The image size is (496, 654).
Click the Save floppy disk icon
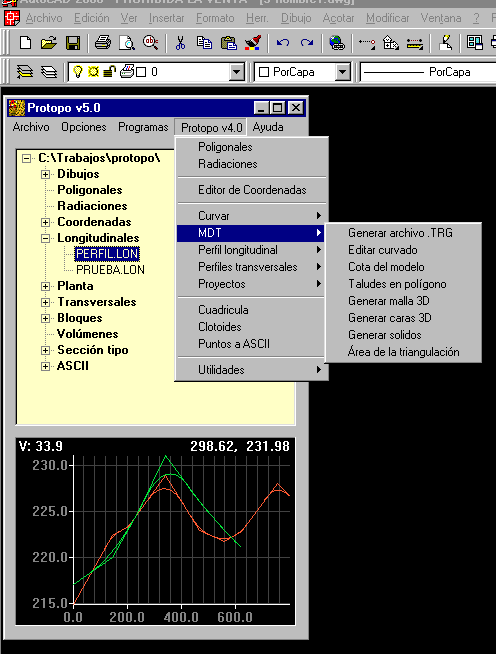tap(73, 43)
